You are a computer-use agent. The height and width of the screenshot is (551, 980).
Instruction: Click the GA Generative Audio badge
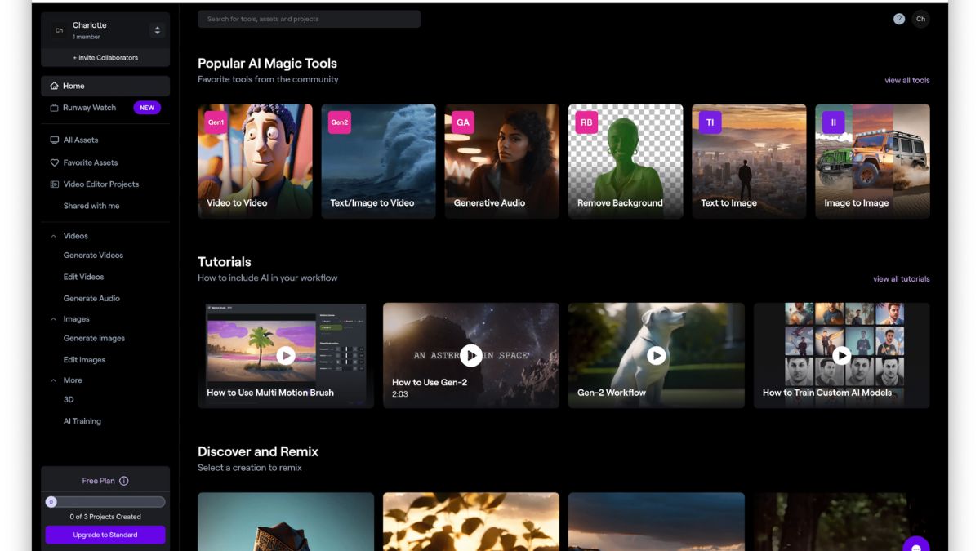tap(462, 122)
